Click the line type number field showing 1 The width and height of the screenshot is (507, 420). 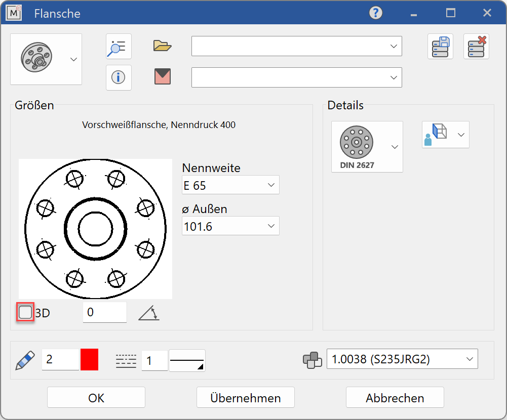pos(154,361)
